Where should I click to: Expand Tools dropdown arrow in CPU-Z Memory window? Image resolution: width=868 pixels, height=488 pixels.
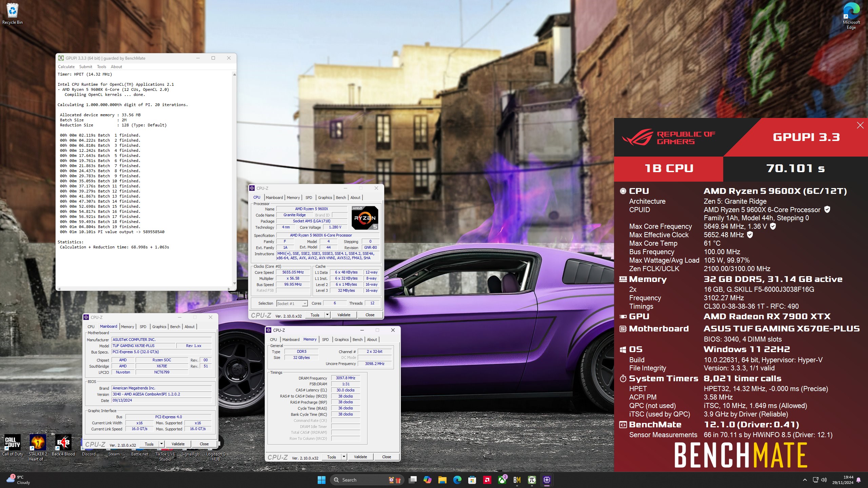(344, 457)
